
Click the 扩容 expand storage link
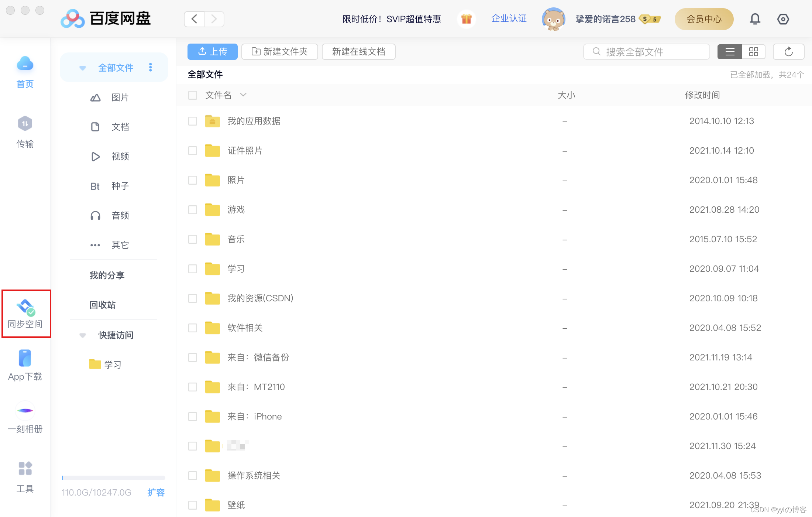[x=156, y=492]
